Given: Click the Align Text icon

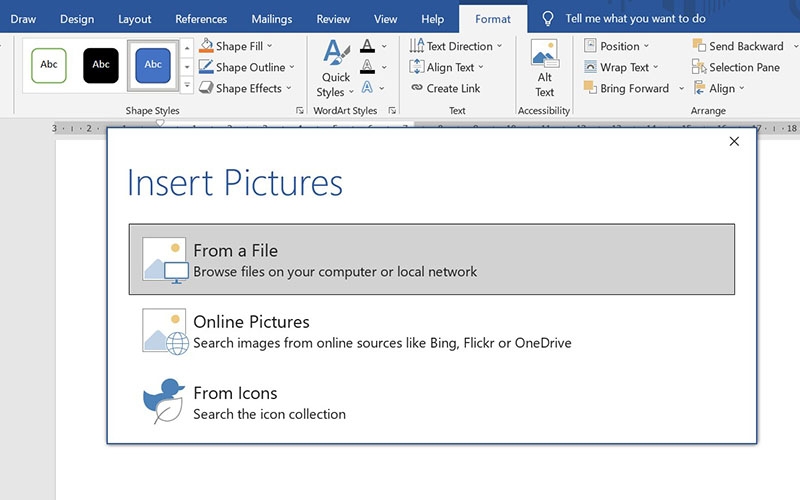Looking at the screenshot, I should (416, 67).
